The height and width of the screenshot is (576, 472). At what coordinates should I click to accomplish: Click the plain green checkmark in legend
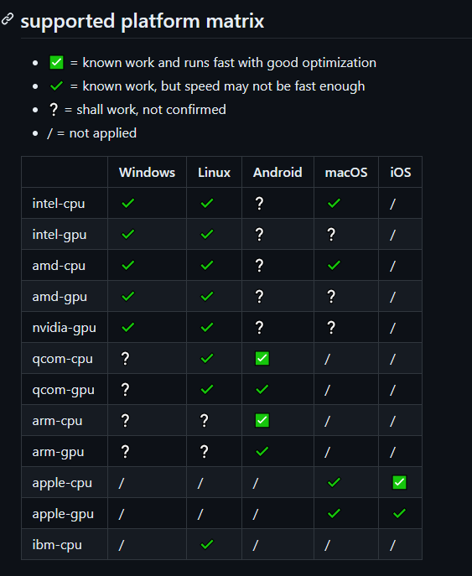point(57,86)
